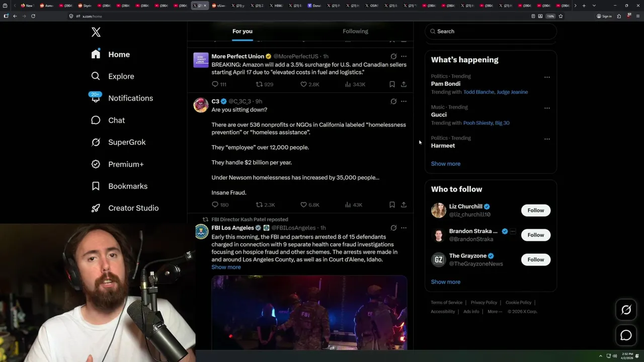The width and height of the screenshot is (644, 362).
Task: Follow The Grayzone
Action: (536, 259)
